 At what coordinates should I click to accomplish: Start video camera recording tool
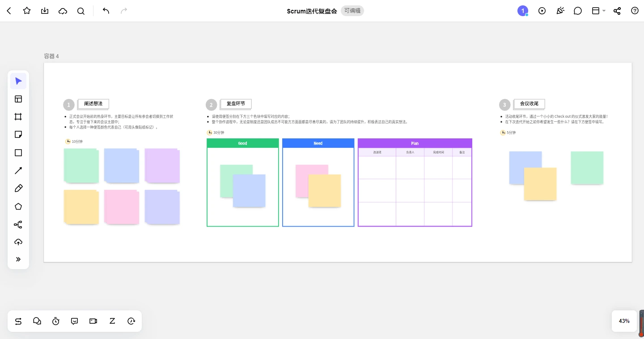(93, 321)
